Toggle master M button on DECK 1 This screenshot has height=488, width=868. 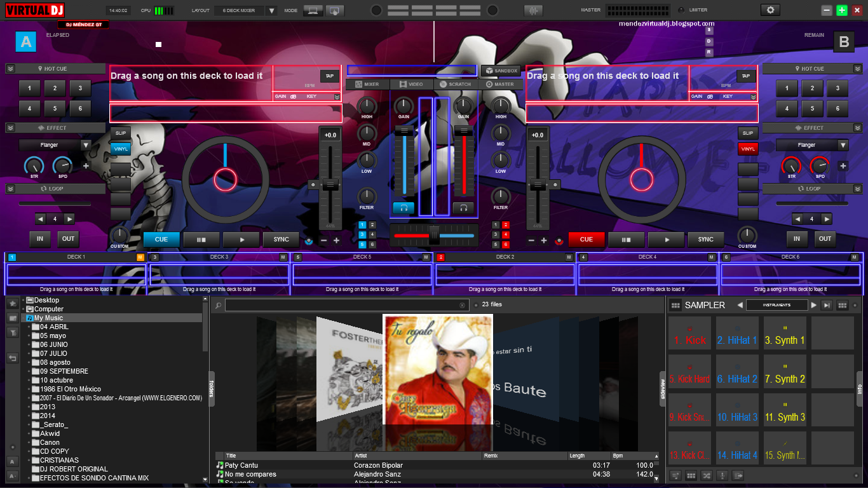click(140, 257)
